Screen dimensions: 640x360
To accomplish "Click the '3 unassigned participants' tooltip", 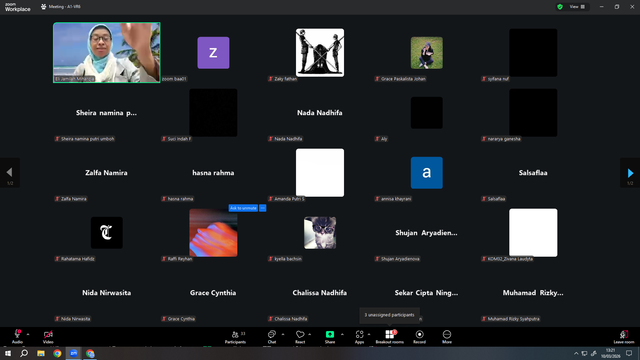I will (x=389, y=315).
